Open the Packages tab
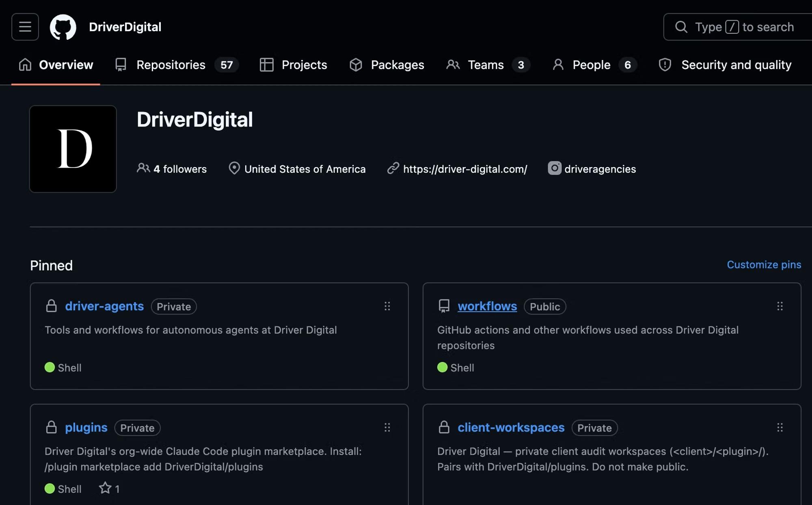The image size is (812, 505). 387,65
